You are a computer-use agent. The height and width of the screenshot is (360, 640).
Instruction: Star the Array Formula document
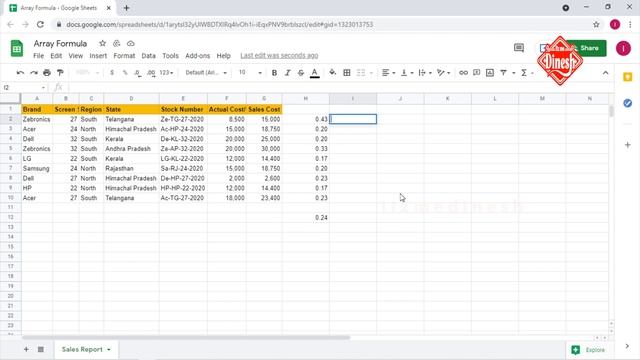point(102,43)
